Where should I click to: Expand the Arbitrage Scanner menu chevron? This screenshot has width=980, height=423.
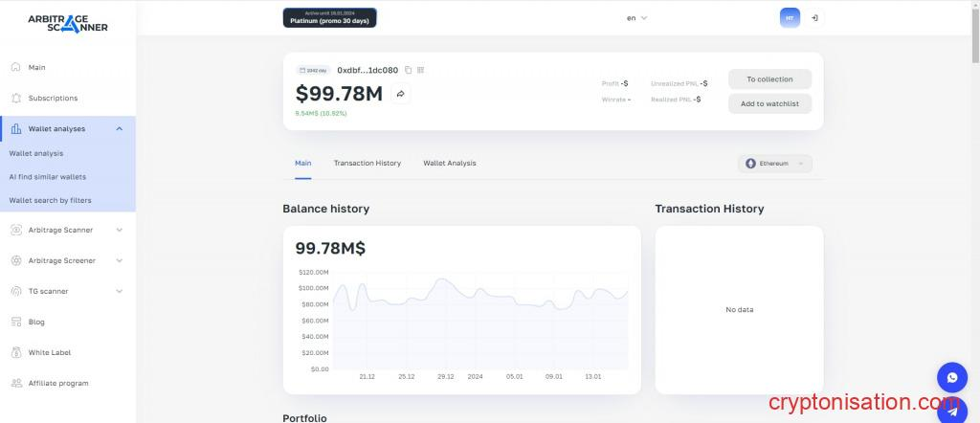(120, 230)
